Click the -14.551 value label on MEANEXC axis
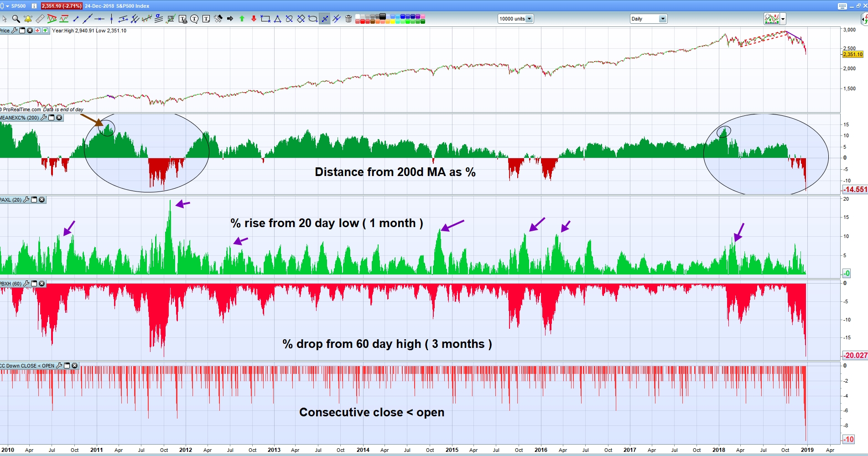Screen dimensions: 868x456 point(855,189)
